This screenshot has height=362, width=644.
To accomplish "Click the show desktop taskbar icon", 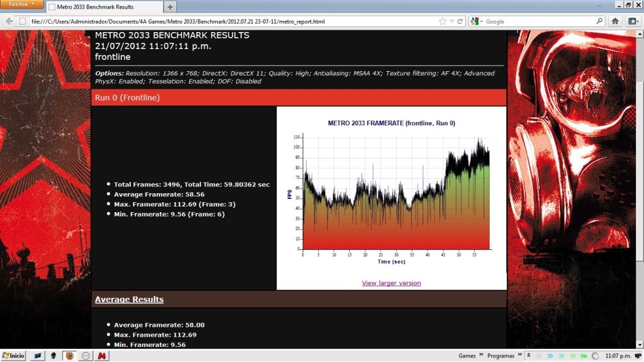I will coord(37,356).
